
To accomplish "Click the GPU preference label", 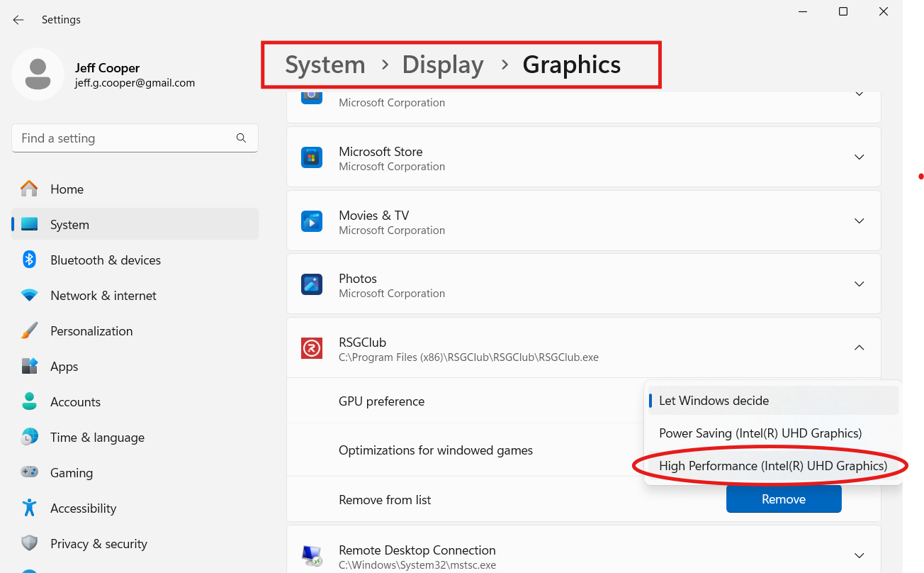I will (x=381, y=401).
